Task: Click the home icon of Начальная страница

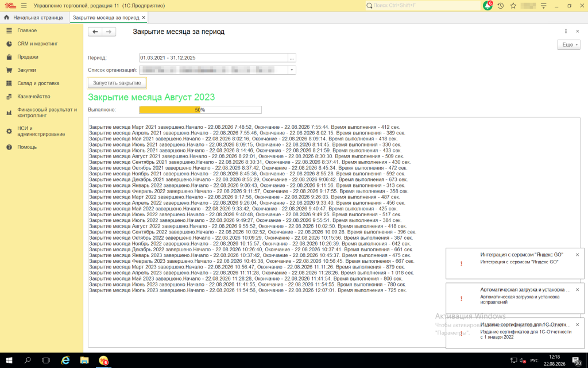Action: (x=6, y=17)
